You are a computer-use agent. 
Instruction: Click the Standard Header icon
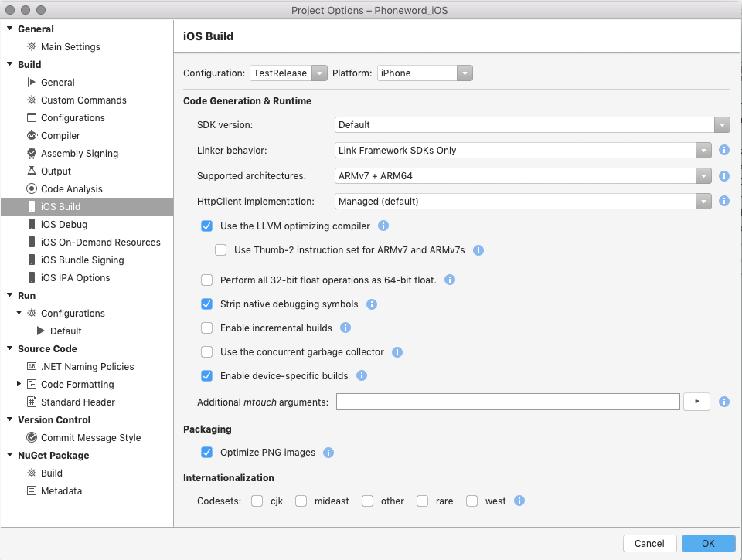point(32,402)
